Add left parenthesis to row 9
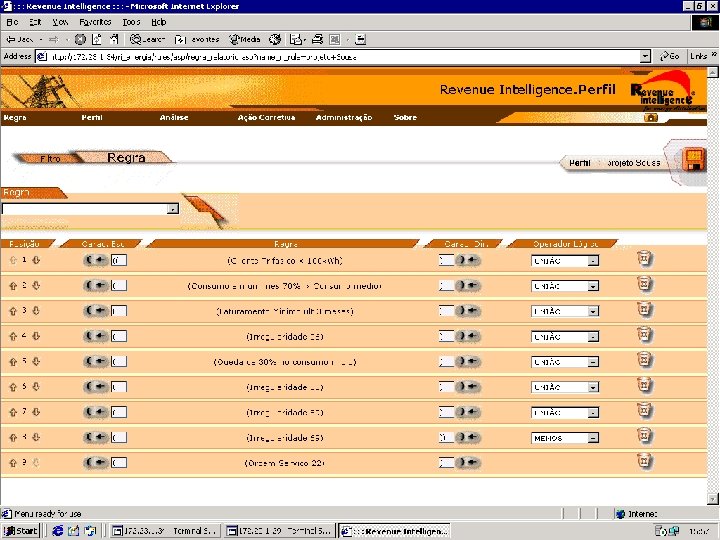 click(88, 462)
